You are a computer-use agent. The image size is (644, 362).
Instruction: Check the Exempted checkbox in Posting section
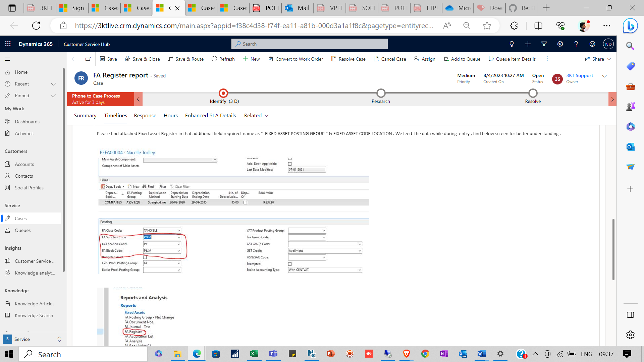pos(290,264)
